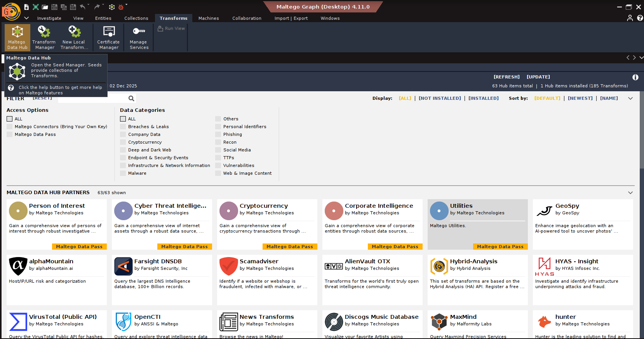Collapse the filter panel chevron beside Sort by
The width and height of the screenshot is (644, 339).
(630, 99)
